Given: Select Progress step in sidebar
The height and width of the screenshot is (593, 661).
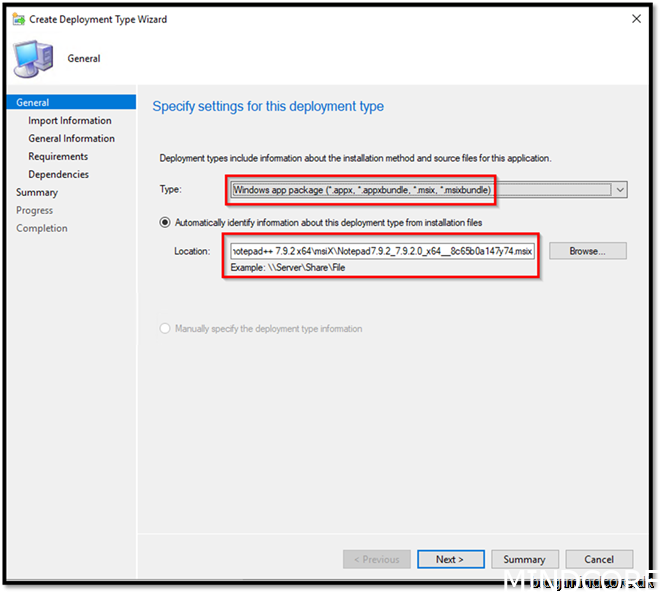Looking at the screenshot, I should pyautogui.click(x=35, y=211).
